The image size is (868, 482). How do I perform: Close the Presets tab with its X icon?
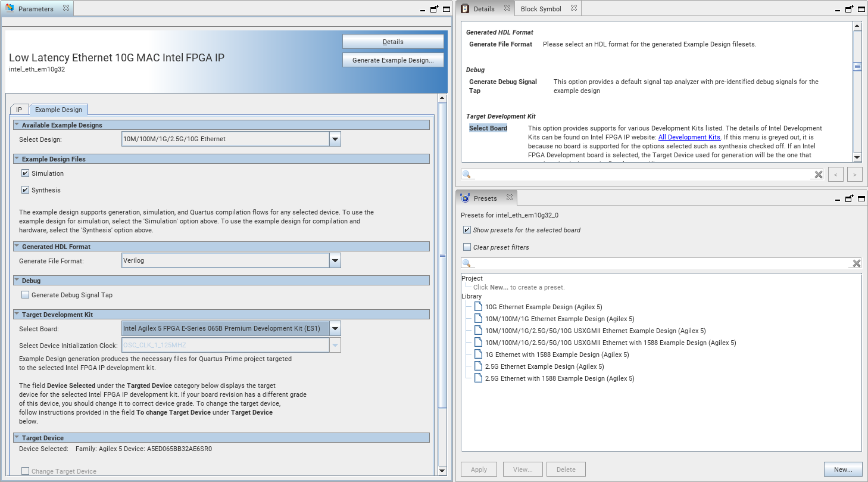click(x=510, y=198)
